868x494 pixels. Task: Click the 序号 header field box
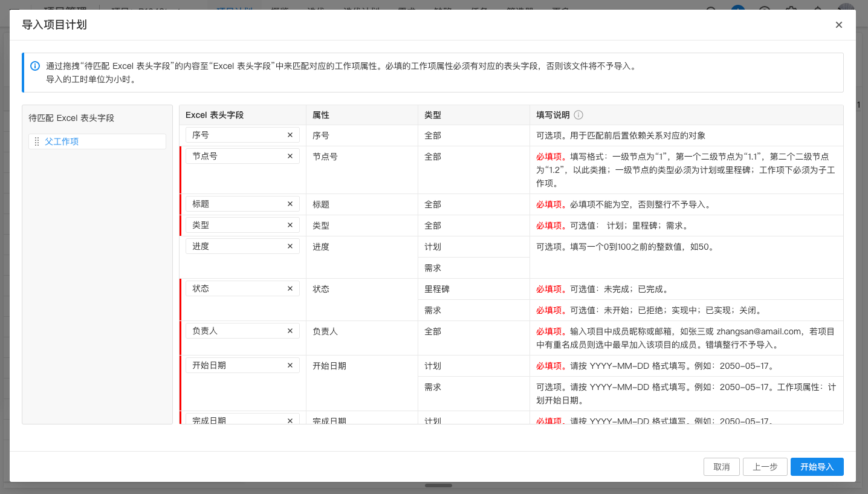(242, 135)
